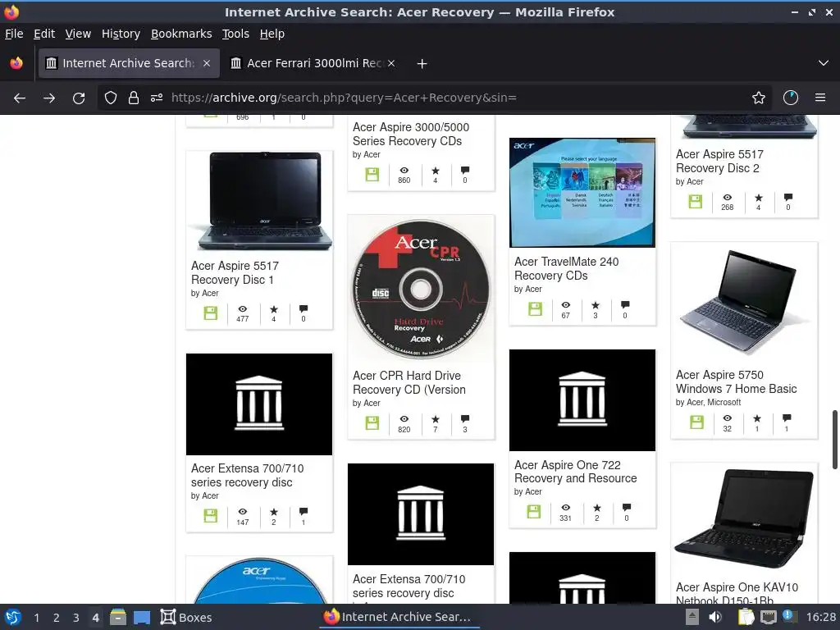This screenshot has height=630, width=840.
Task: Open Acer TravelMate 240 Recovery CDs
Action: coord(566,268)
